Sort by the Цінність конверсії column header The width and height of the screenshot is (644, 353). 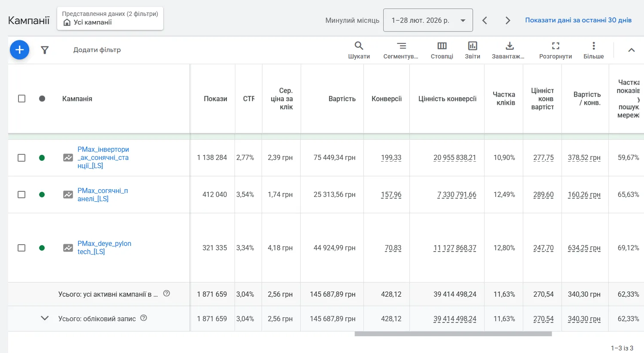(x=447, y=99)
